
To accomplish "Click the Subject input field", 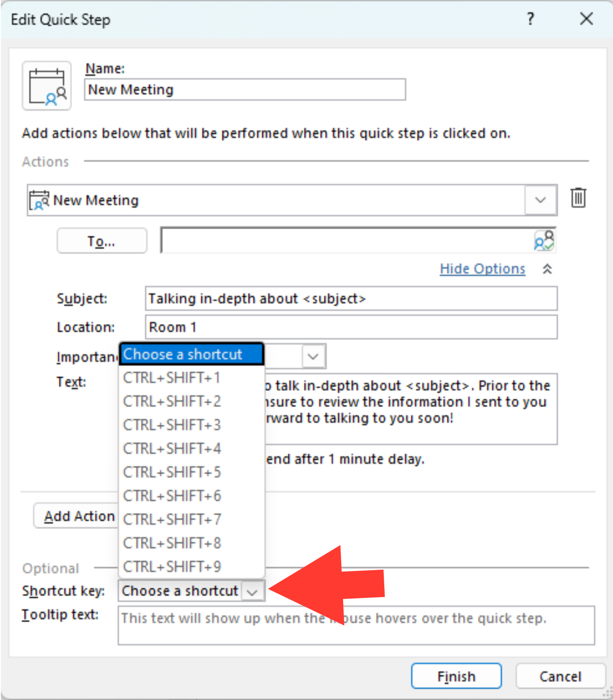I will 351,299.
